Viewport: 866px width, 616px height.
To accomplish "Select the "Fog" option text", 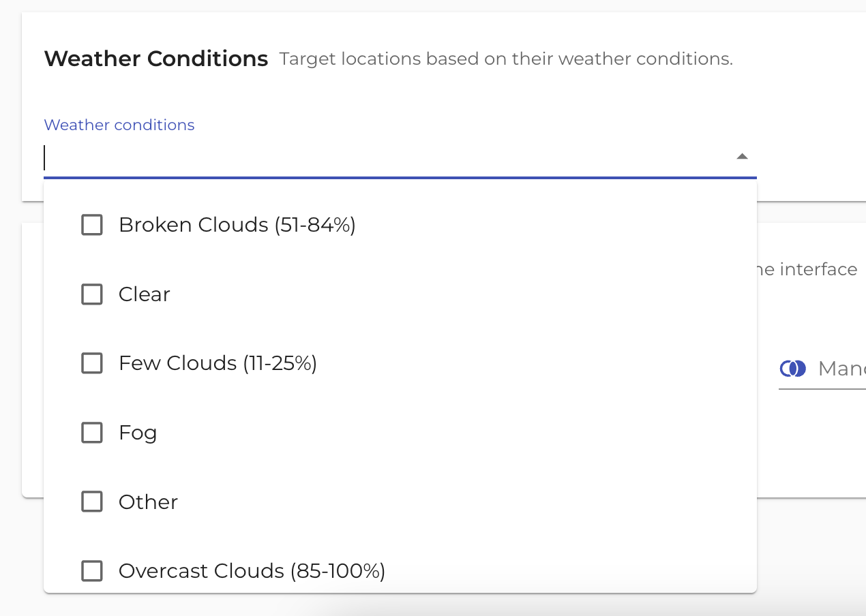I will [x=138, y=433].
